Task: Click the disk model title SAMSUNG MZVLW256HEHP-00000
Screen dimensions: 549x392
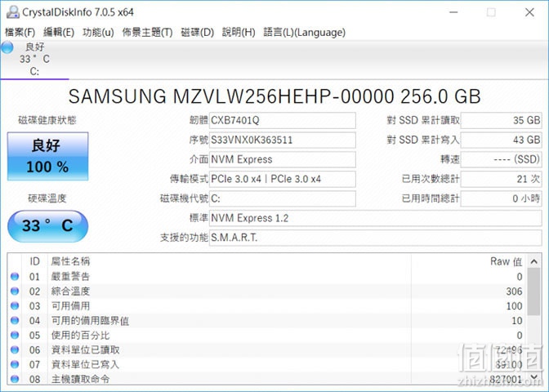Action: (x=274, y=96)
